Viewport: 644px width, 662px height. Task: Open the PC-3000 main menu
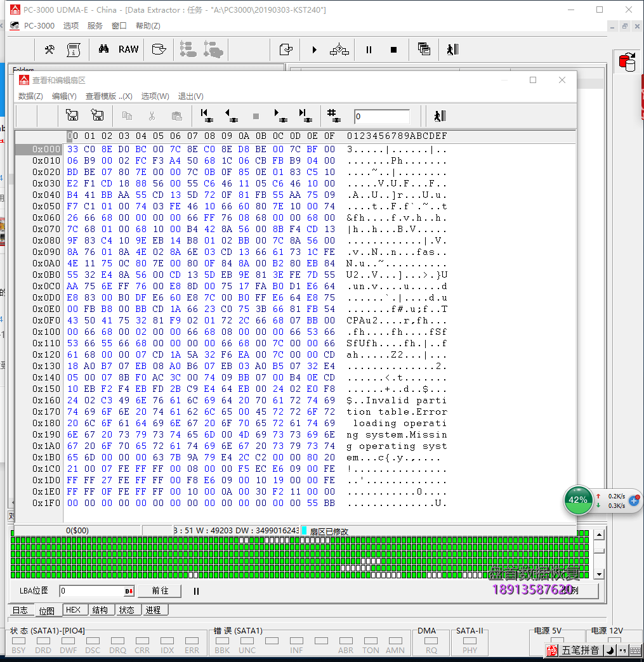click(39, 26)
